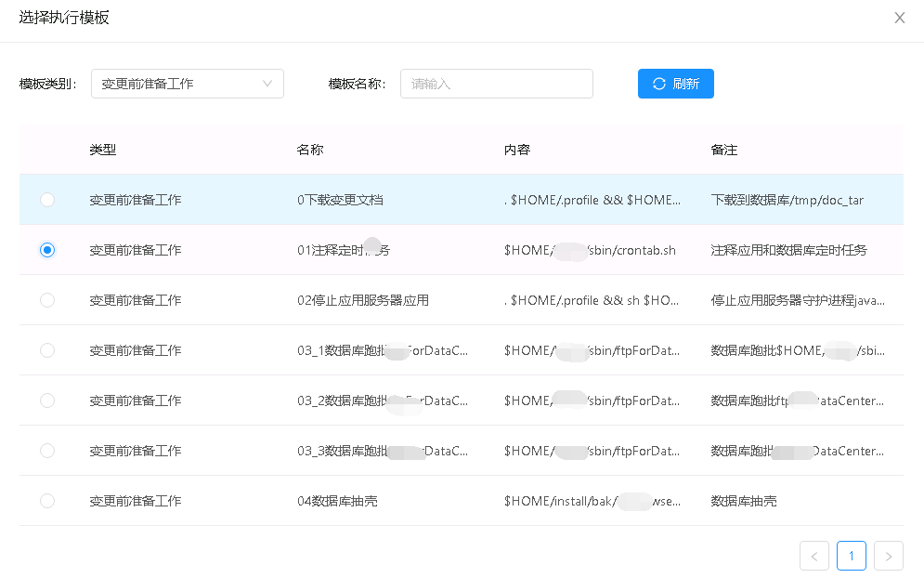Viewport: 924px width, 578px height.
Task: Click name cell 03_3数据库跑批
Action: click(383, 451)
